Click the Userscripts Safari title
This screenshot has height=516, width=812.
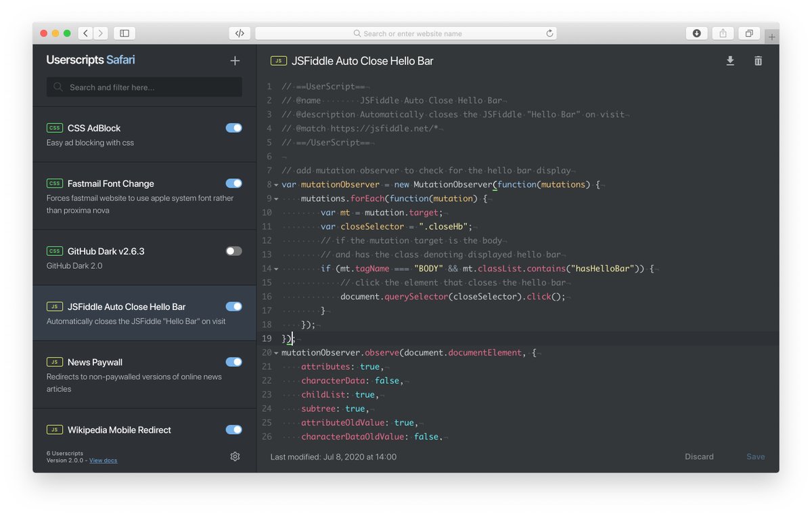click(91, 60)
